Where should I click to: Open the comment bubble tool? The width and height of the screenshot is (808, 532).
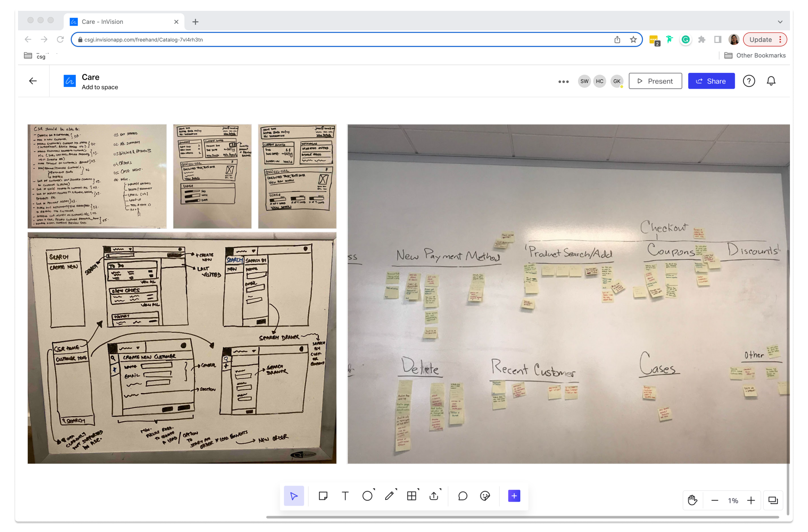tap(462, 496)
